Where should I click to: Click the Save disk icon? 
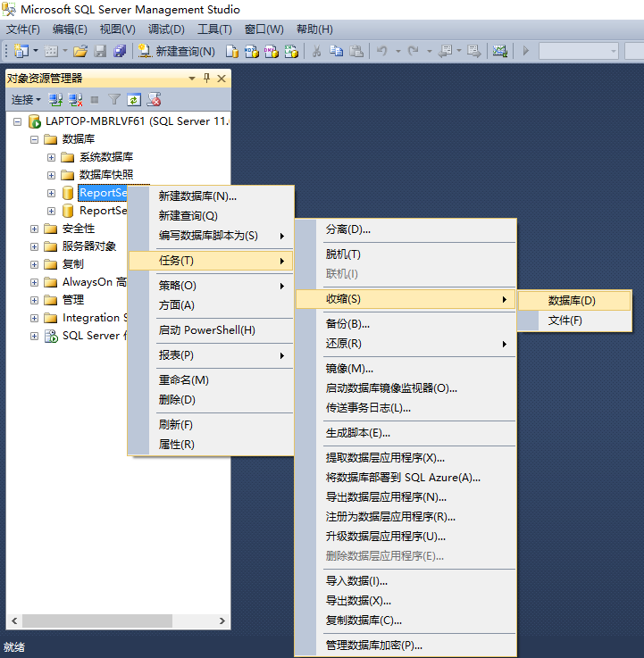[100, 51]
